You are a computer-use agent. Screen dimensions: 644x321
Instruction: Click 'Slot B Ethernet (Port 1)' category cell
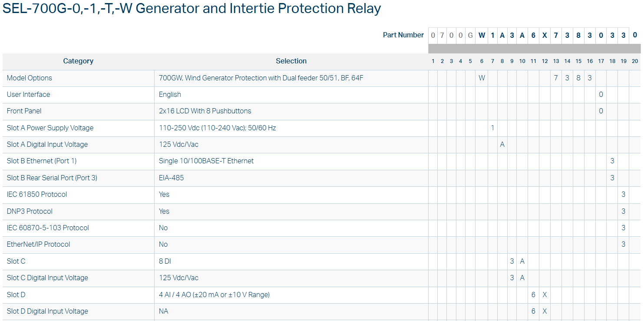tap(78, 161)
